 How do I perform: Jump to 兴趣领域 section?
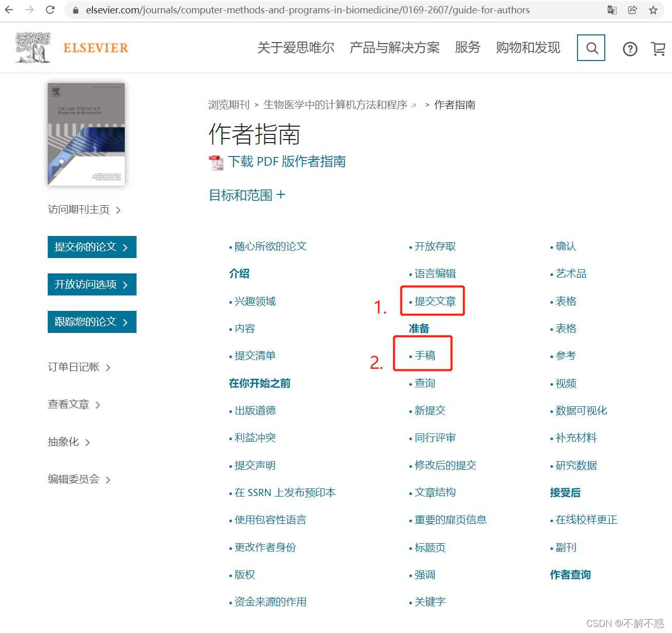pyautogui.click(x=255, y=301)
